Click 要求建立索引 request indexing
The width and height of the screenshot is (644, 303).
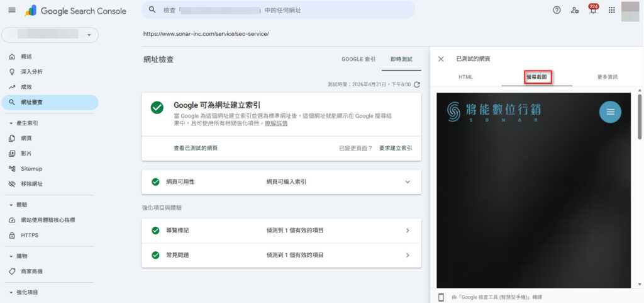[x=396, y=148]
